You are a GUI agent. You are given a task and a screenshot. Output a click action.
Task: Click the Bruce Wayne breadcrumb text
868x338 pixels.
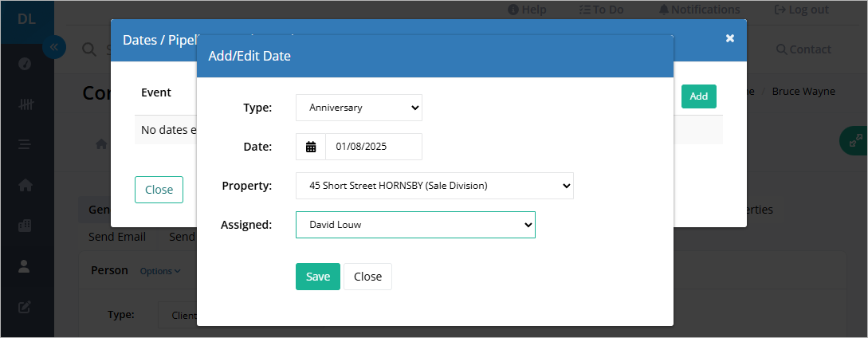click(x=803, y=92)
